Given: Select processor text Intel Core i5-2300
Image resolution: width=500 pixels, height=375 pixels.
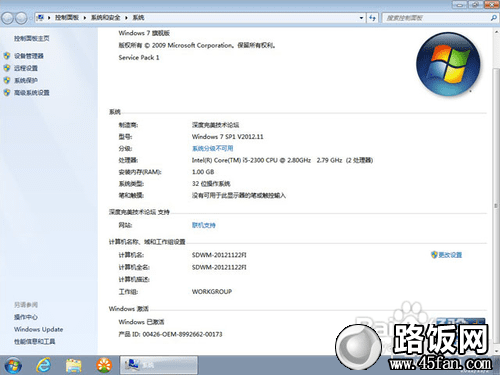Looking at the screenshot, I should (282, 160).
